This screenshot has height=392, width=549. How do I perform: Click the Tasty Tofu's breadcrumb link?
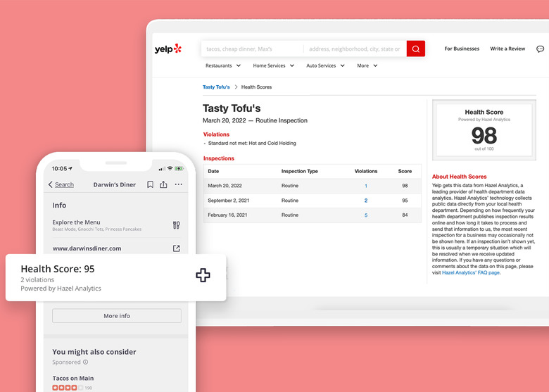tap(216, 87)
